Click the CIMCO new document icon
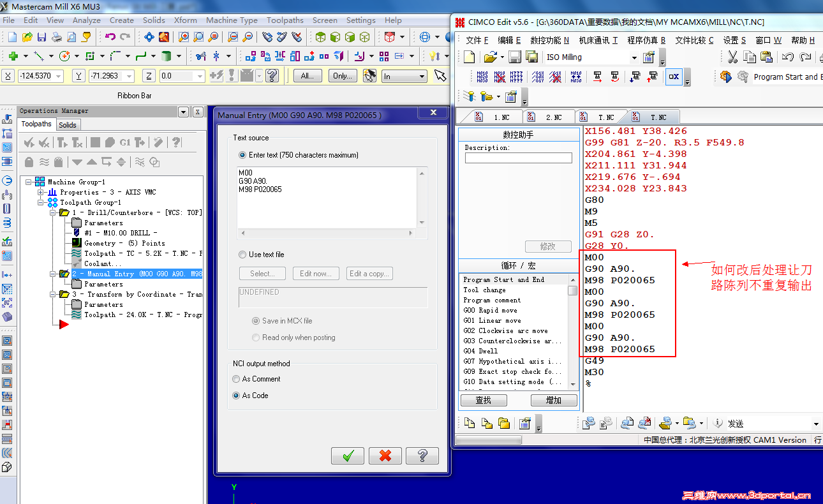 point(469,57)
